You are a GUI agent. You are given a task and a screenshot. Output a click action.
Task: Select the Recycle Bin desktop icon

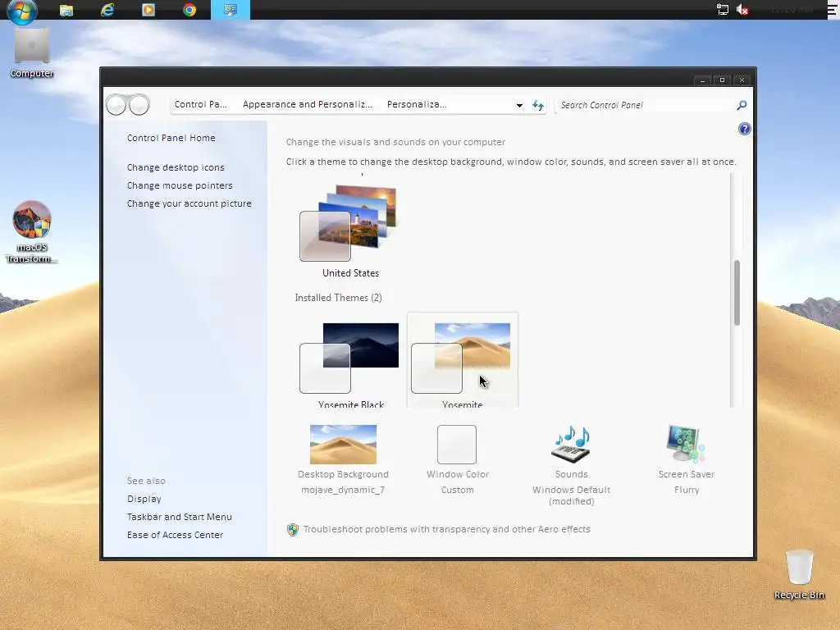(x=799, y=574)
